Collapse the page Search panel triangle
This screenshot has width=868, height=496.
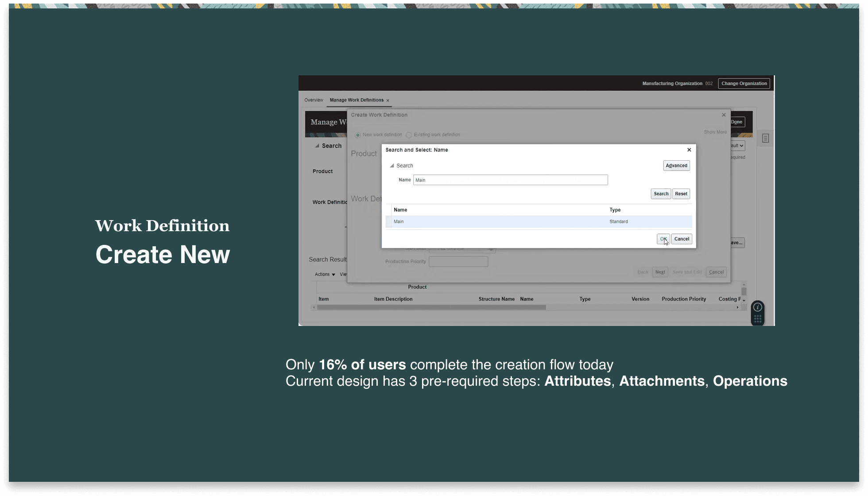317,146
